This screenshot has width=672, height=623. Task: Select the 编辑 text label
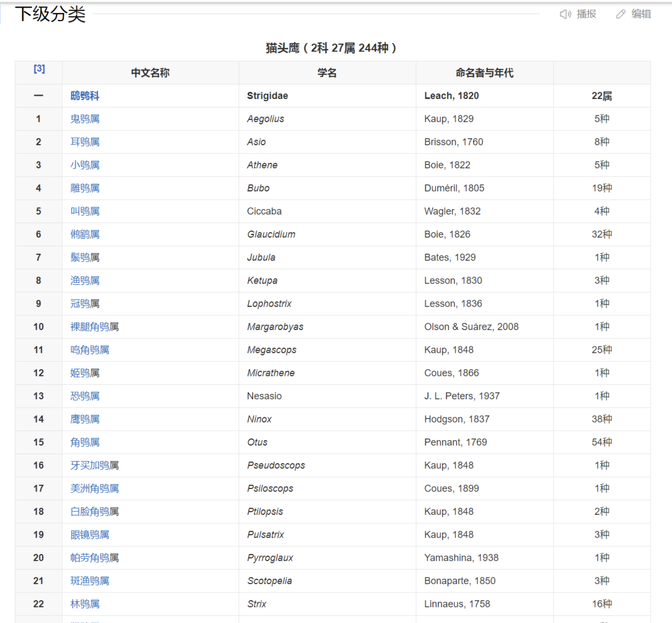tap(641, 14)
